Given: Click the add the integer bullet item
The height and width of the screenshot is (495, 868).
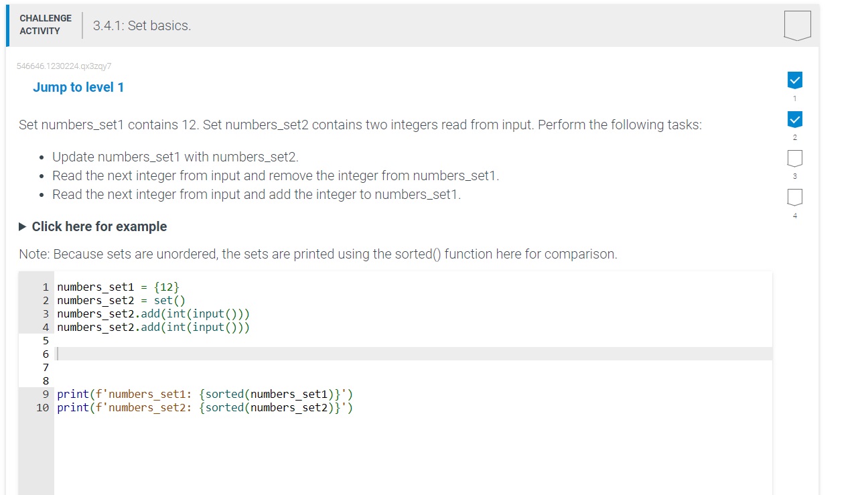Looking at the screenshot, I should point(257,194).
